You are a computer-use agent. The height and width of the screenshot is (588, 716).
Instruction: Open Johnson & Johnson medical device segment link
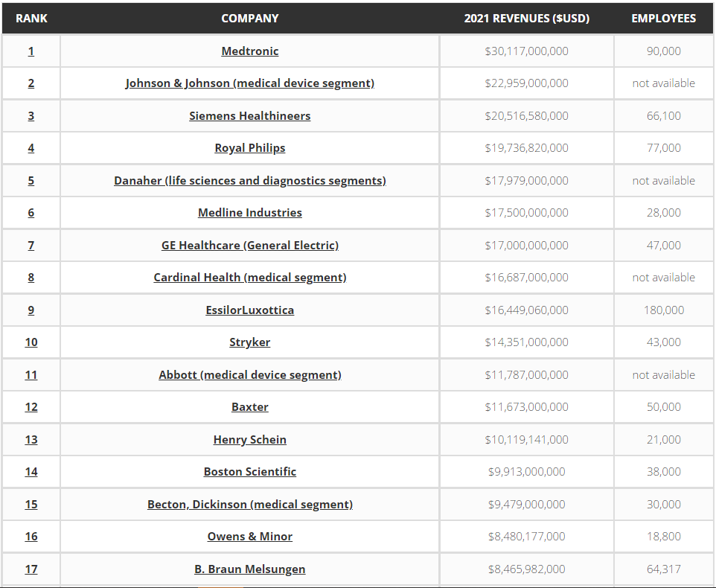pyautogui.click(x=250, y=83)
